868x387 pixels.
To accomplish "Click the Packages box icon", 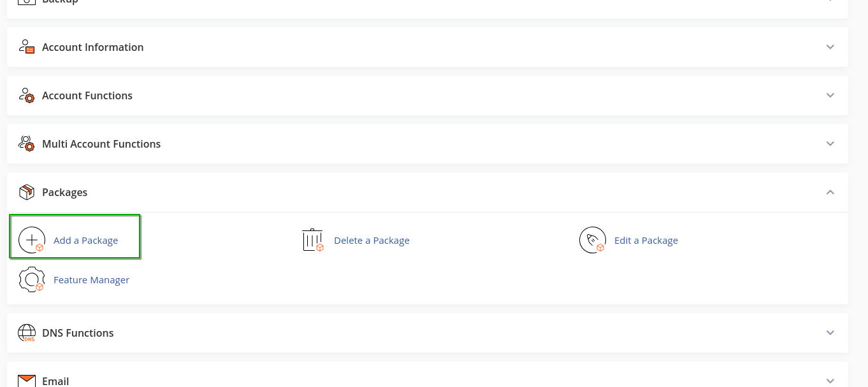I will [x=26, y=192].
